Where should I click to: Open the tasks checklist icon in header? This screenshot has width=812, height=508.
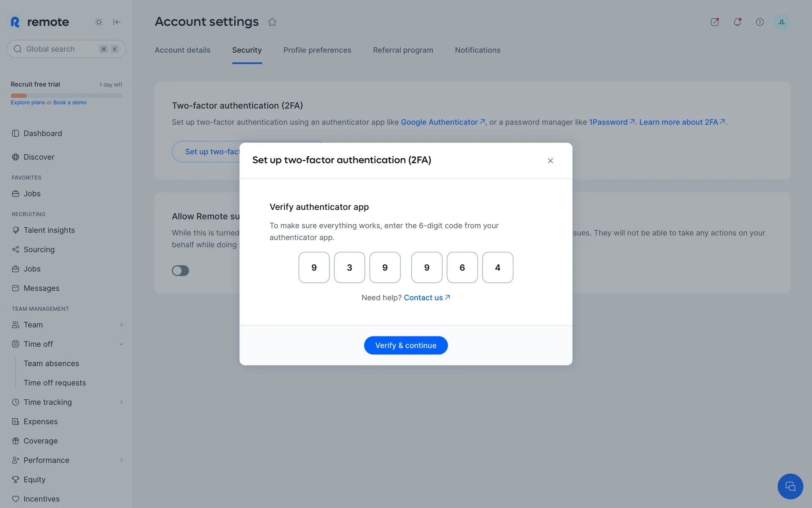coord(715,22)
